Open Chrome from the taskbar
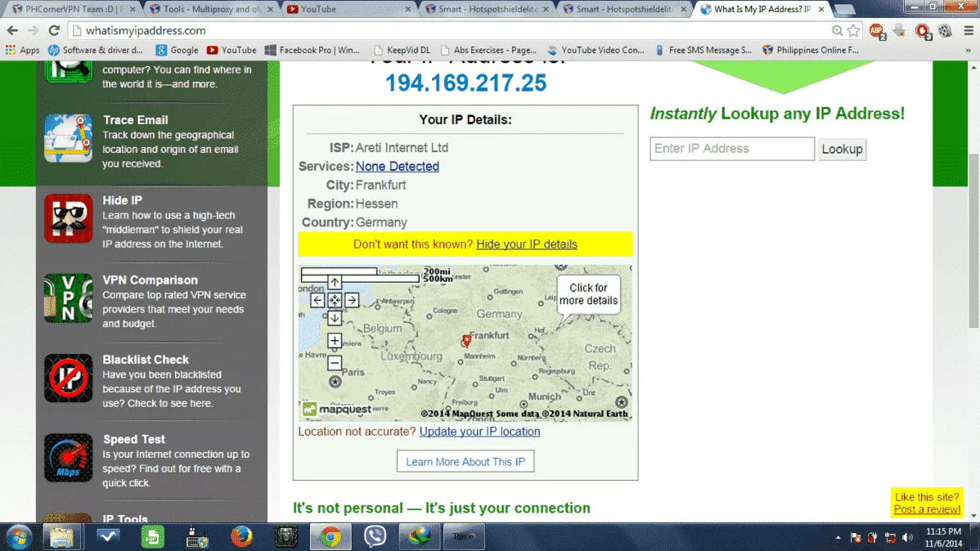The height and width of the screenshot is (551, 980). [330, 536]
